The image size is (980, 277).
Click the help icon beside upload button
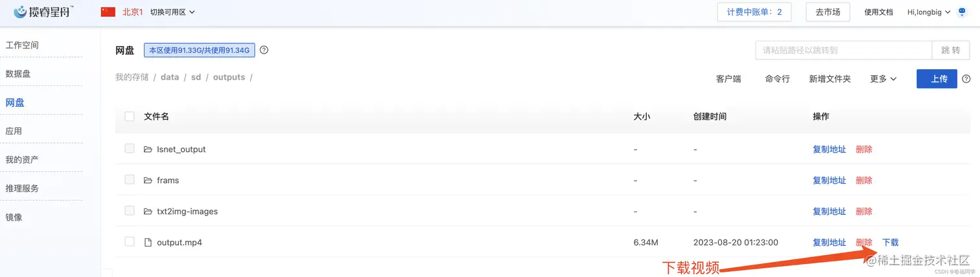(x=966, y=79)
